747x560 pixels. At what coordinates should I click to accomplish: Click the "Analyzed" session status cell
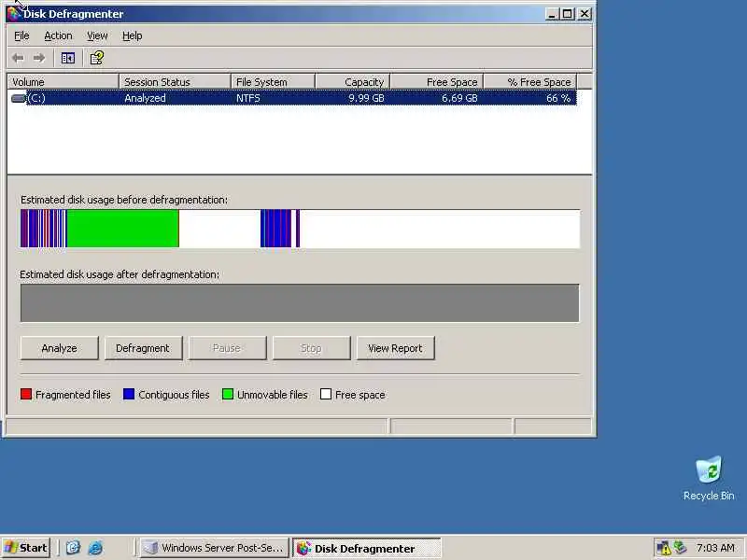pyautogui.click(x=146, y=98)
